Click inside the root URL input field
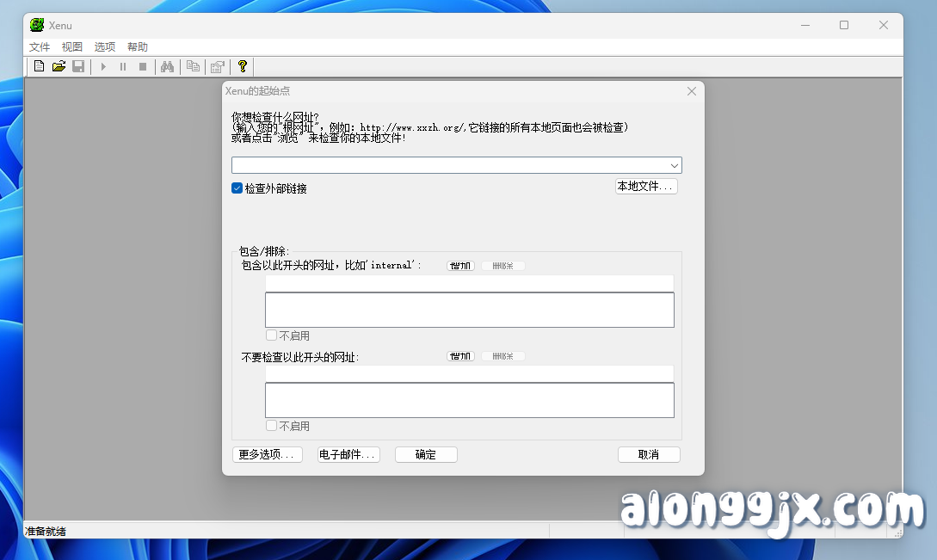The height and width of the screenshot is (560, 937). 430,164
